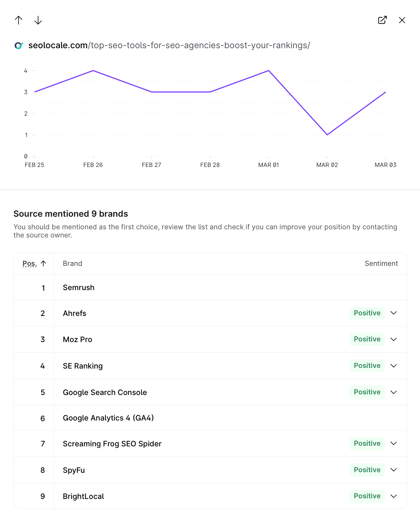Expand the Ahrefs sentiment details
This screenshot has height=521, width=420.
click(x=394, y=313)
